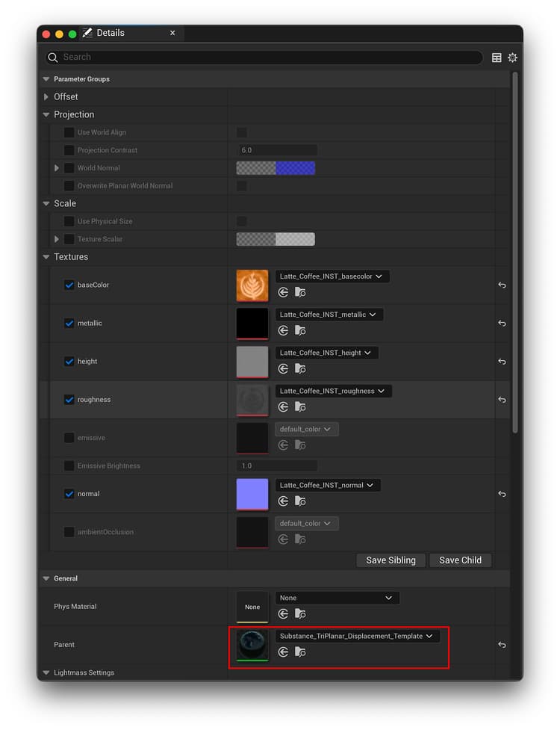Use selected asset for metallic texture
Viewport: 560px width, 730px height.
click(x=283, y=330)
